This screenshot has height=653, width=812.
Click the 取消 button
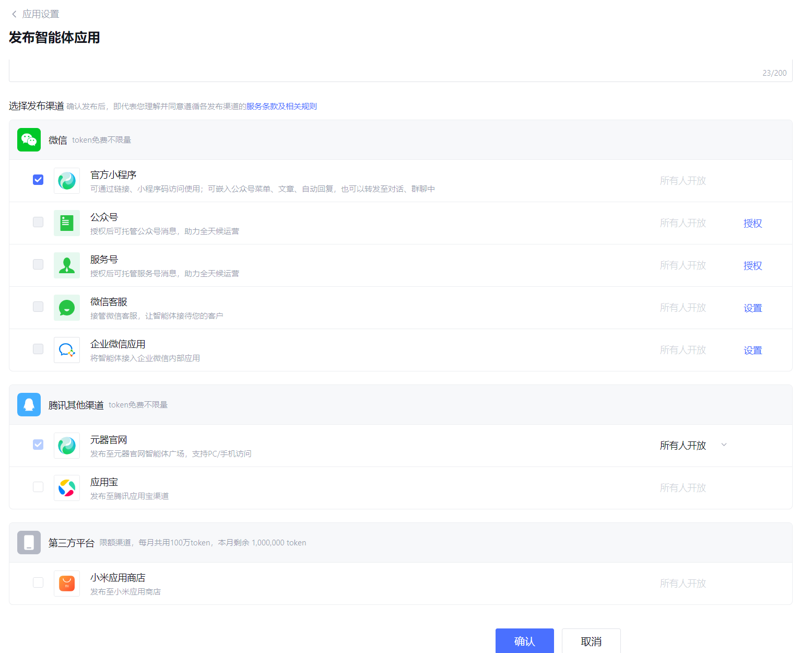(x=591, y=642)
